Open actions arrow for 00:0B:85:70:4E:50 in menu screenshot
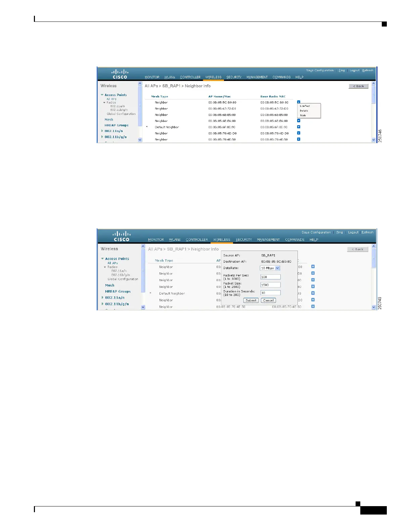The image size is (411, 532). pos(299,139)
